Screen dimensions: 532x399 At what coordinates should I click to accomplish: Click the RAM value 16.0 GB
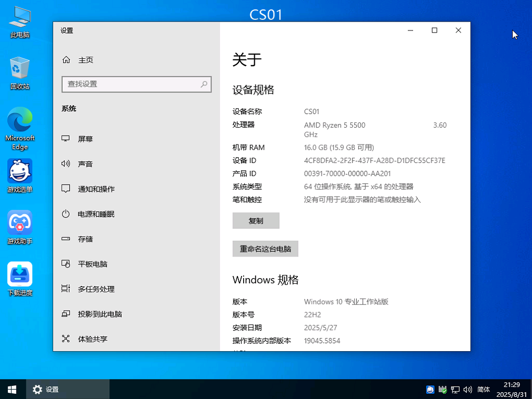[339, 148]
